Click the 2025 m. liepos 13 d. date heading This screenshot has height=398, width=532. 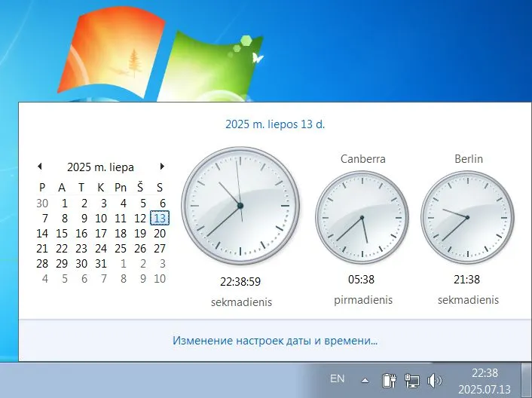click(x=275, y=124)
